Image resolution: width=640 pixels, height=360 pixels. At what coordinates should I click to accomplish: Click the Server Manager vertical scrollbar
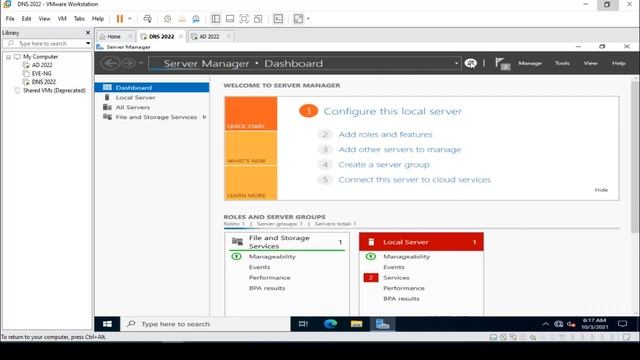tap(635, 157)
